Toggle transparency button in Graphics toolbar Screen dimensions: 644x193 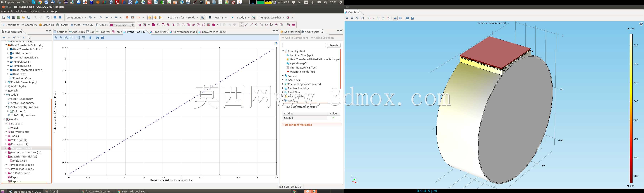tap(400, 18)
